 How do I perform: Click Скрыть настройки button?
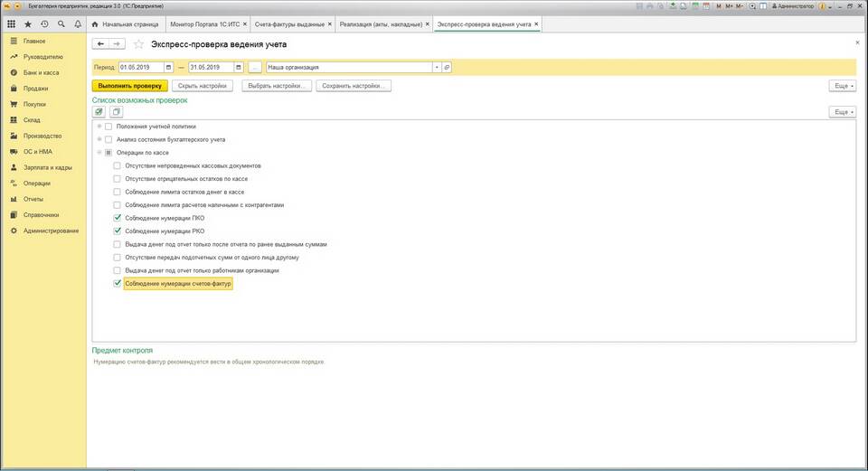coord(202,86)
